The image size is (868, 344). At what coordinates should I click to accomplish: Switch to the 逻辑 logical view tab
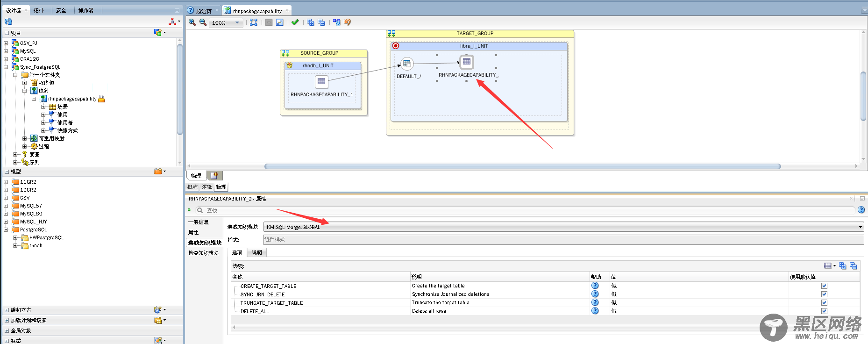click(207, 187)
